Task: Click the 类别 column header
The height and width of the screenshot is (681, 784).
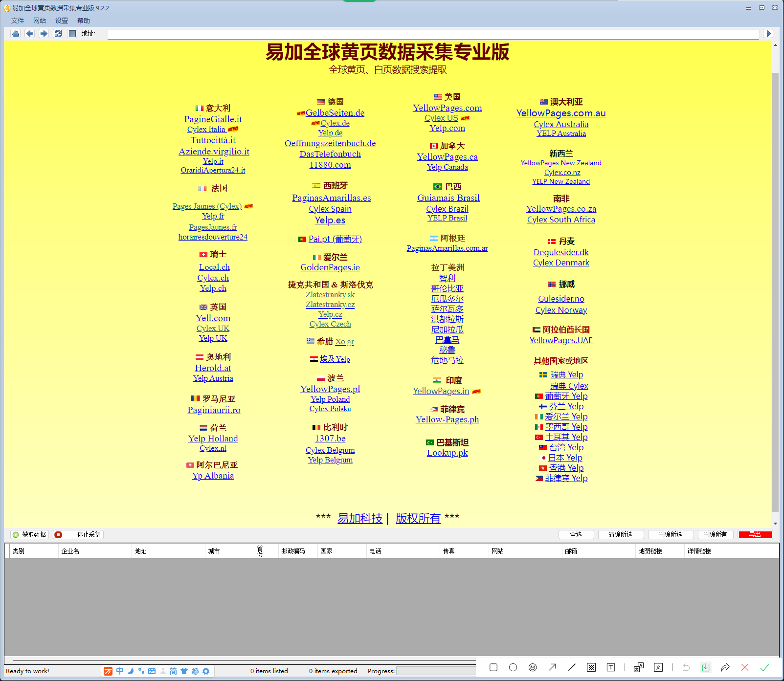Action: (x=33, y=551)
